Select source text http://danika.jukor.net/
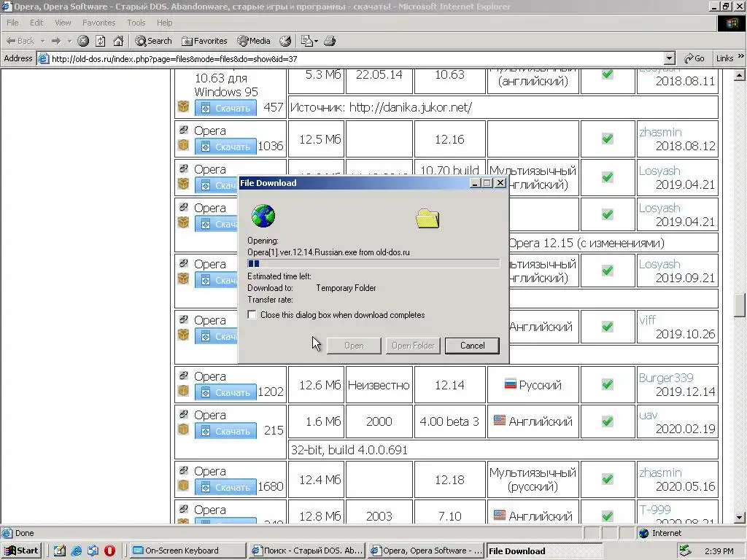 [x=411, y=108]
